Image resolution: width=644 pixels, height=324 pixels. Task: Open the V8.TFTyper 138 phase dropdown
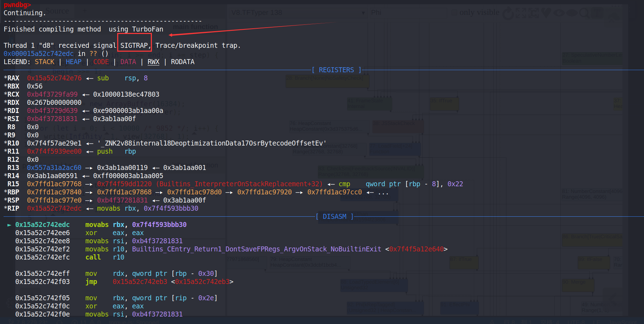pyautogui.click(x=297, y=13)
